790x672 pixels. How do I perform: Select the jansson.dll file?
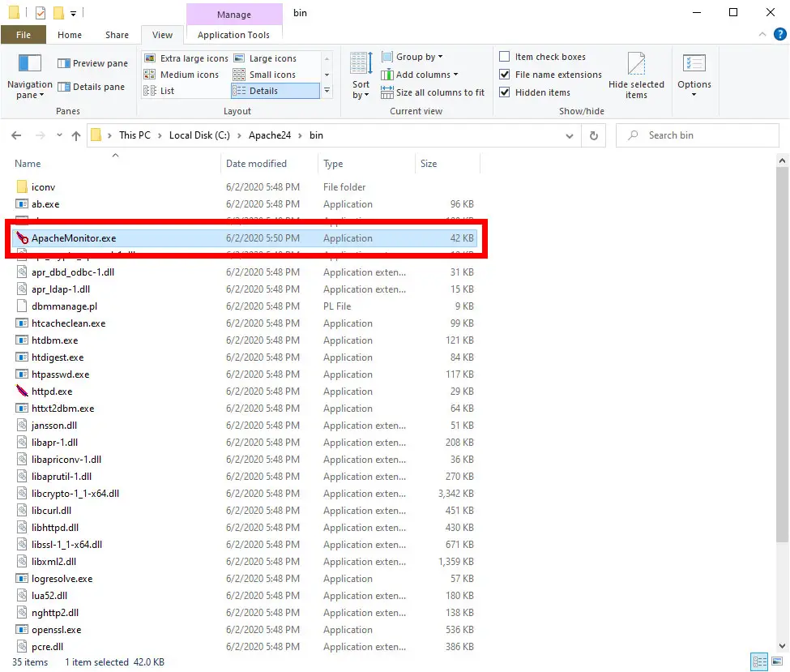click(54, 426)
